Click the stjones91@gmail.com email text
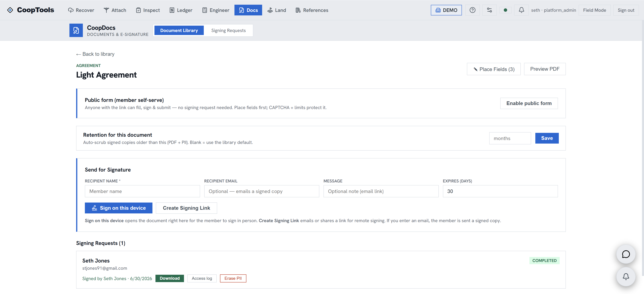 click(x=105, y=268)
